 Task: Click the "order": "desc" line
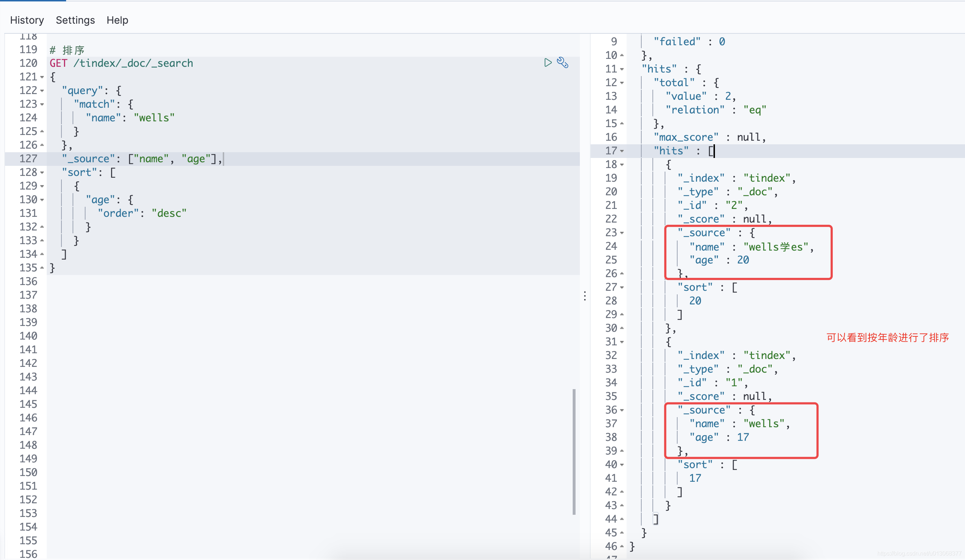pos(142,214)
